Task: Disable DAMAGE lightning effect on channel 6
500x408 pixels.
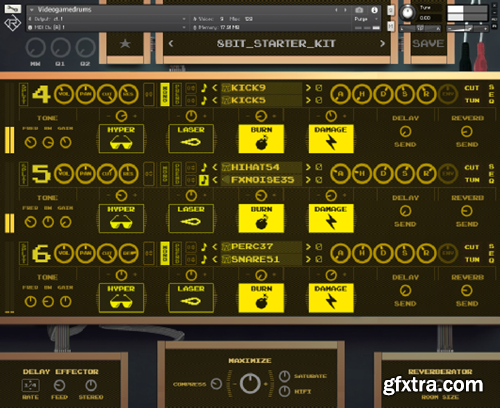Action: pyautogui.click(x=331, y=298)
